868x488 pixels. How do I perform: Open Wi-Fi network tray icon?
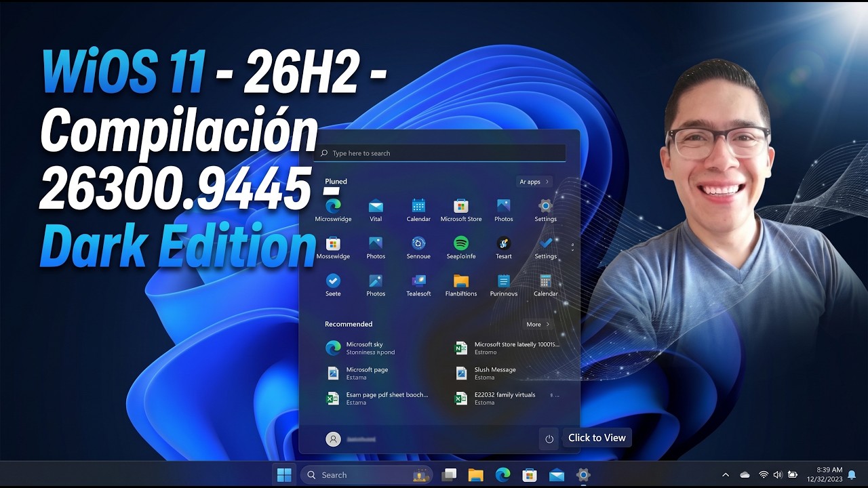pyautogui.click(x=764, y=475)
